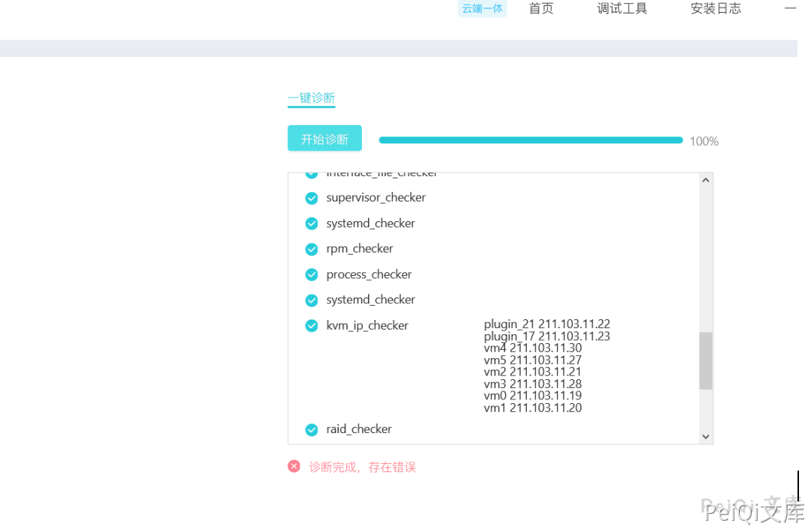Screen dimensions: 811x532
Task: Click the check icon beside rpm_checker
Action: point(312,249)
